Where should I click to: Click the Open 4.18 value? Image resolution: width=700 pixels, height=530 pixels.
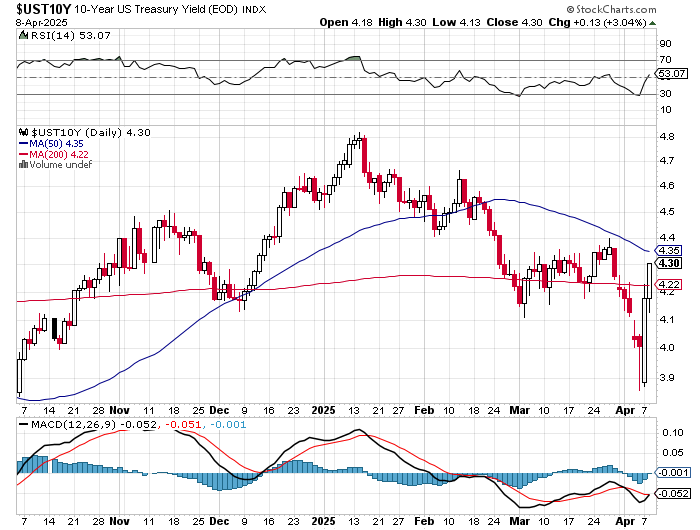(x=346, y=22)
